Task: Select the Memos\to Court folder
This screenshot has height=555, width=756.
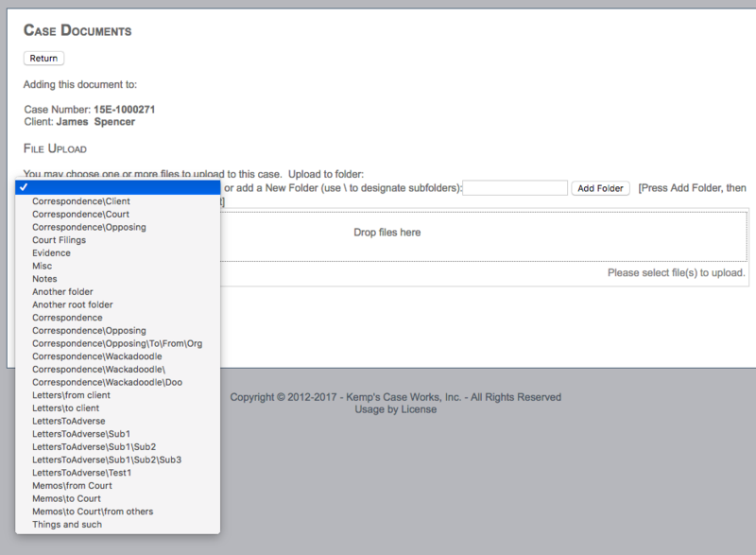Action: point(71,498)
